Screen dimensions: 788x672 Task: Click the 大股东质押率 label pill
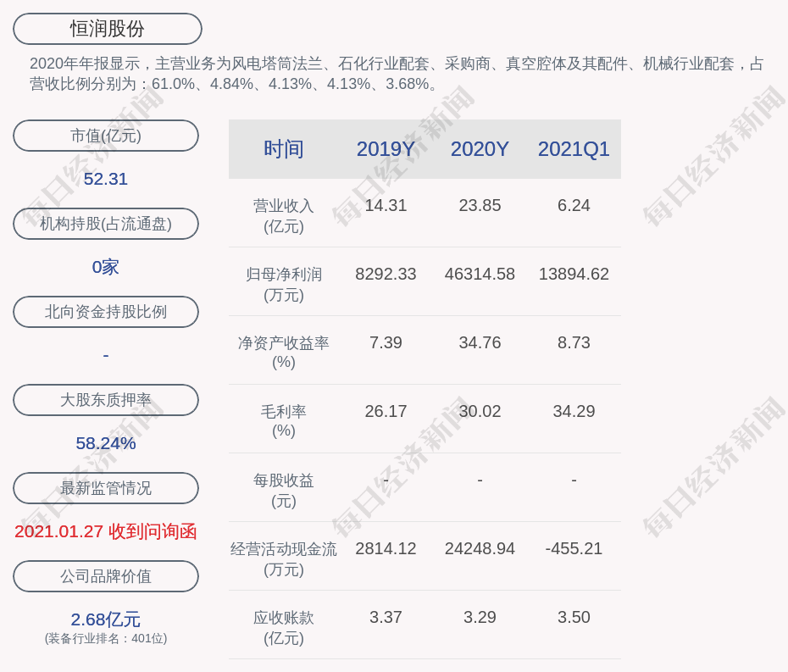click(106, 400)
